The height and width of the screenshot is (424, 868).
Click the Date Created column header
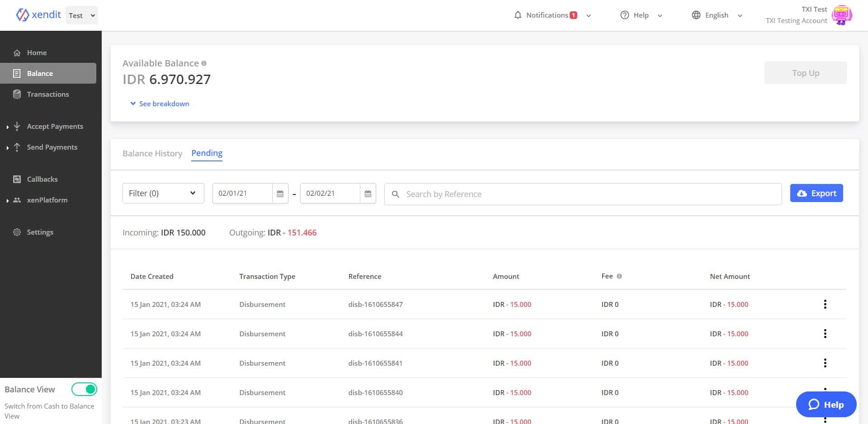pyautogui.click(x=152, y=276)
